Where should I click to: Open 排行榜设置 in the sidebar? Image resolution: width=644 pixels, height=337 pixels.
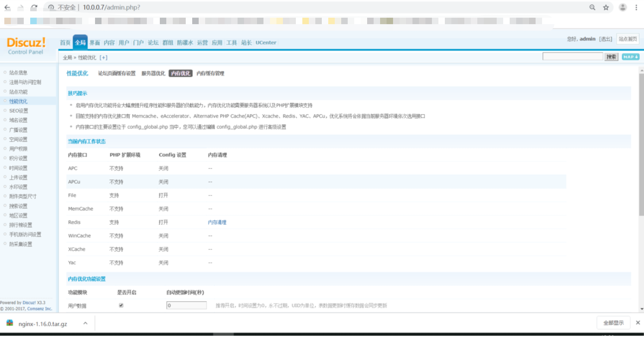click(x=21, y=225)
